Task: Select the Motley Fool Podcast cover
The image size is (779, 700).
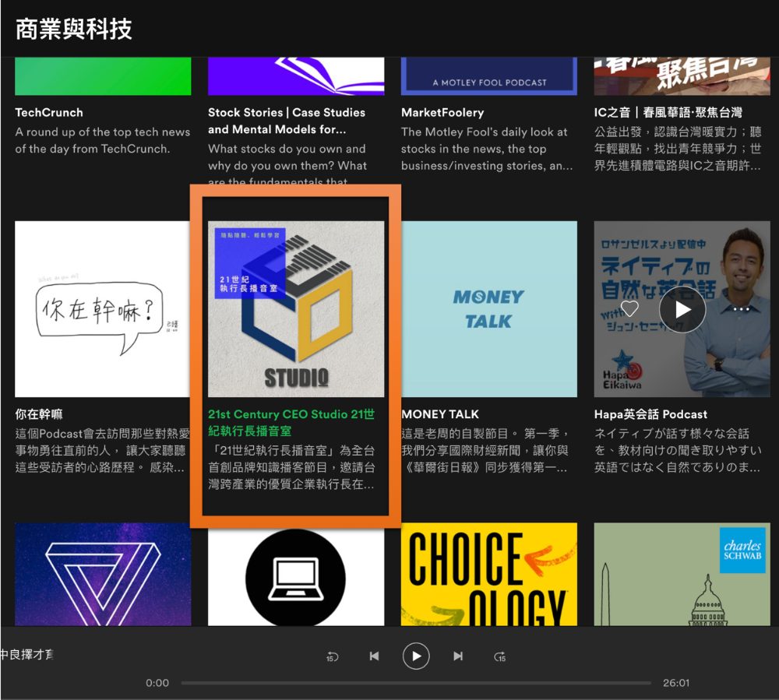Action: (489, 76)
